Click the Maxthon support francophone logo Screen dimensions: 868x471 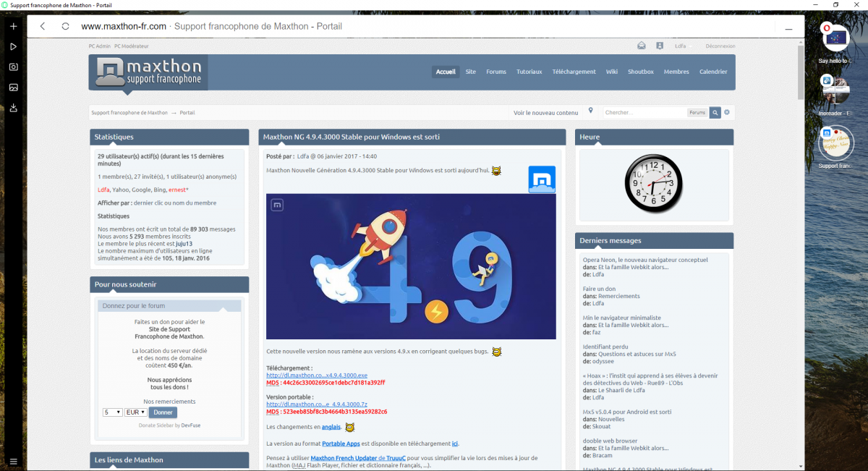(148, 72)
